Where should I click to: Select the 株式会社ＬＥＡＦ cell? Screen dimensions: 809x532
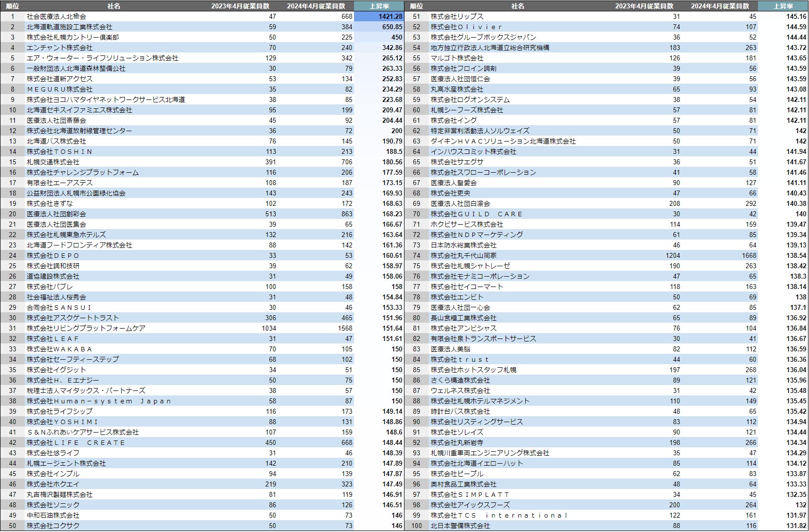(x=53, y=339)
